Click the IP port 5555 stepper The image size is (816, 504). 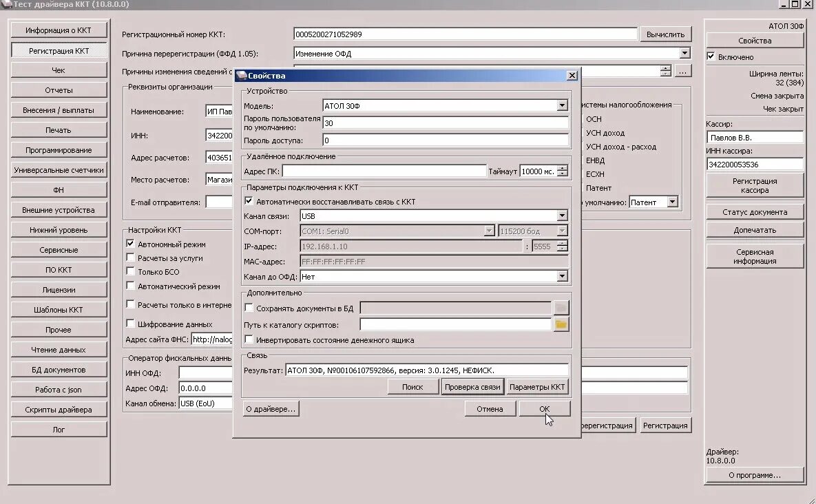(562, 246)
